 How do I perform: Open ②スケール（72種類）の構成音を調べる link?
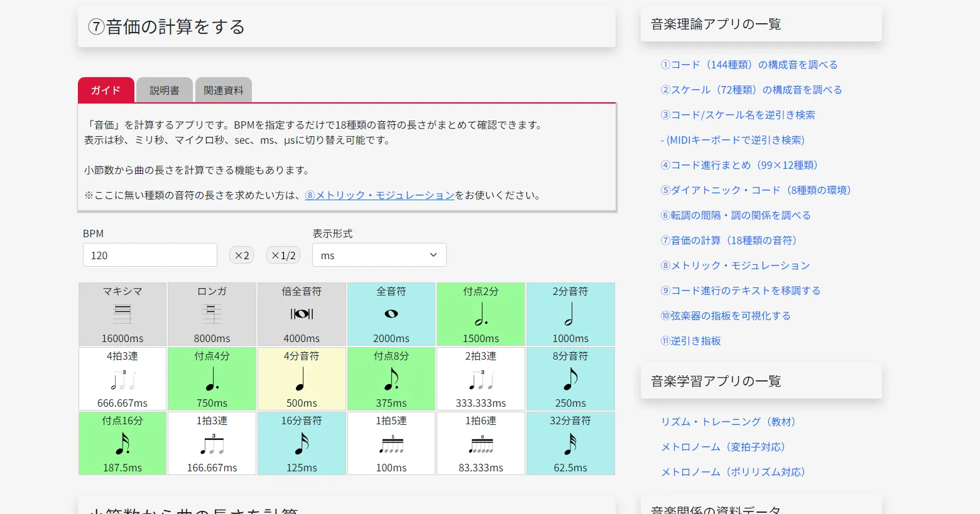click(751, 90)
